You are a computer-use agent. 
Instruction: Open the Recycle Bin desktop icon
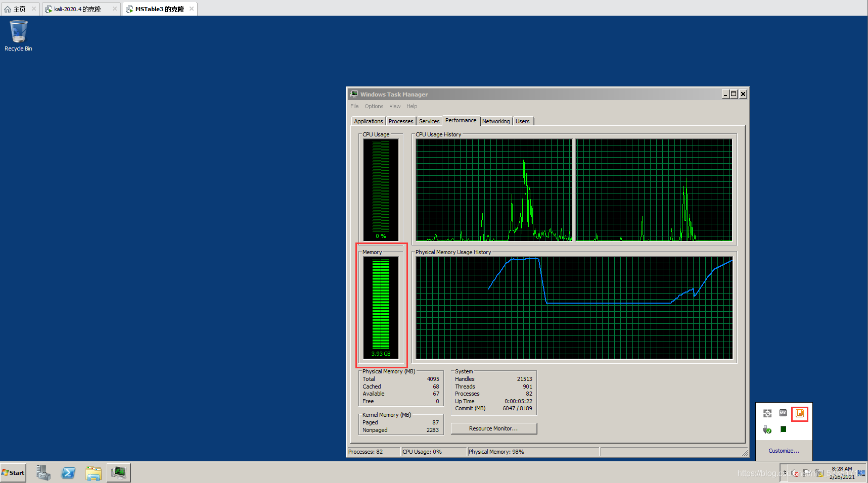18,35
